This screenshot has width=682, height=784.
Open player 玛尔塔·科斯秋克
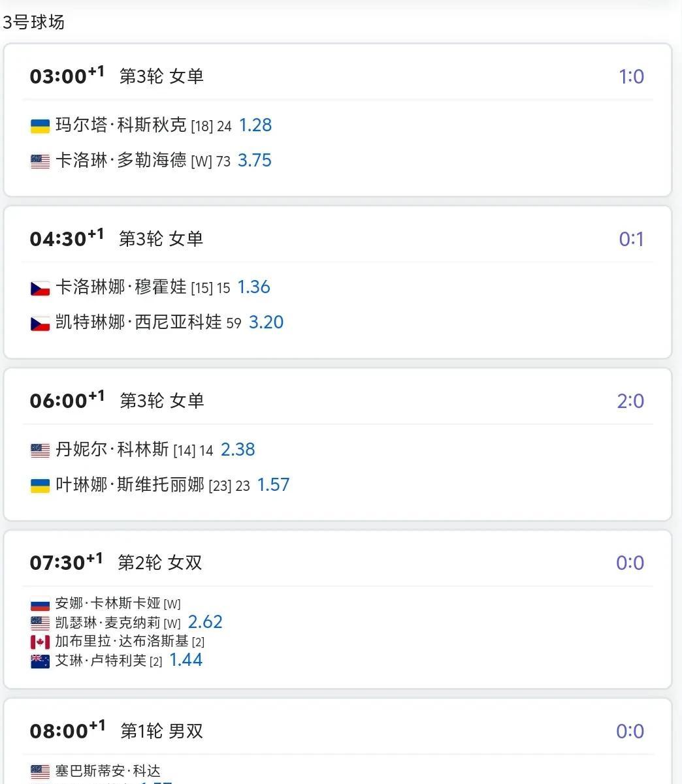pyautogui.click(x=121, y=125)
